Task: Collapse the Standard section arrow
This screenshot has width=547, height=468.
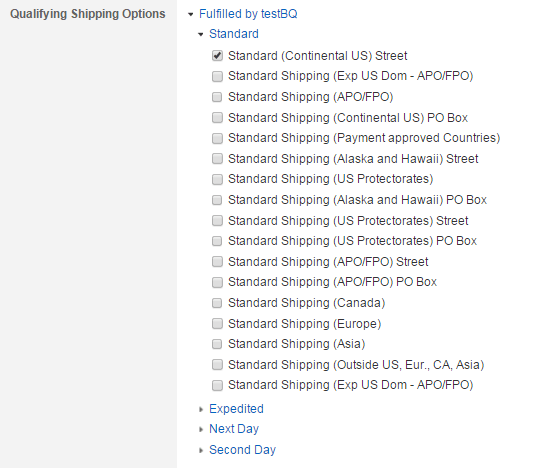Action: [201, 34]
